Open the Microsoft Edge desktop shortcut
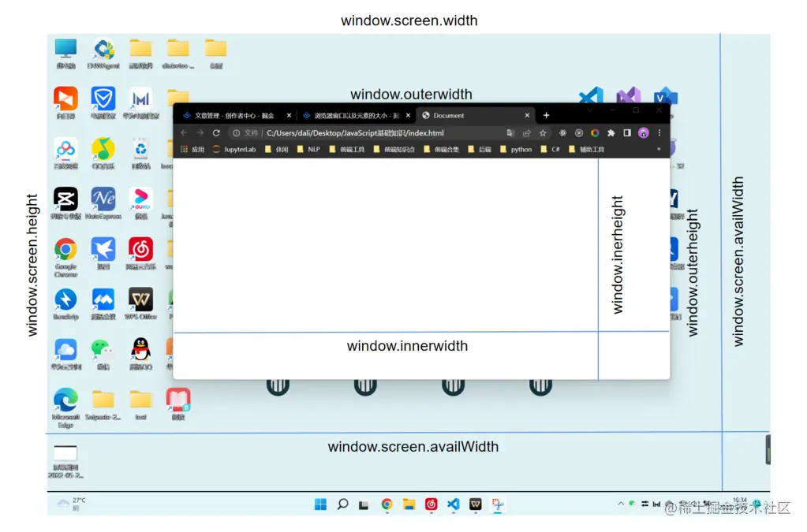The height and width of the screenshot is (532, 807). [66, 407]
